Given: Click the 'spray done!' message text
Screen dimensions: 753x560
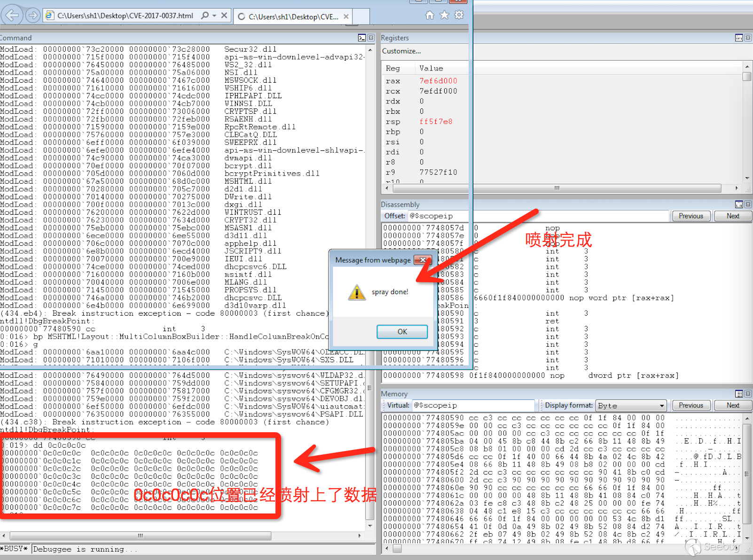Looking at the screenshot, I should 390,292.
